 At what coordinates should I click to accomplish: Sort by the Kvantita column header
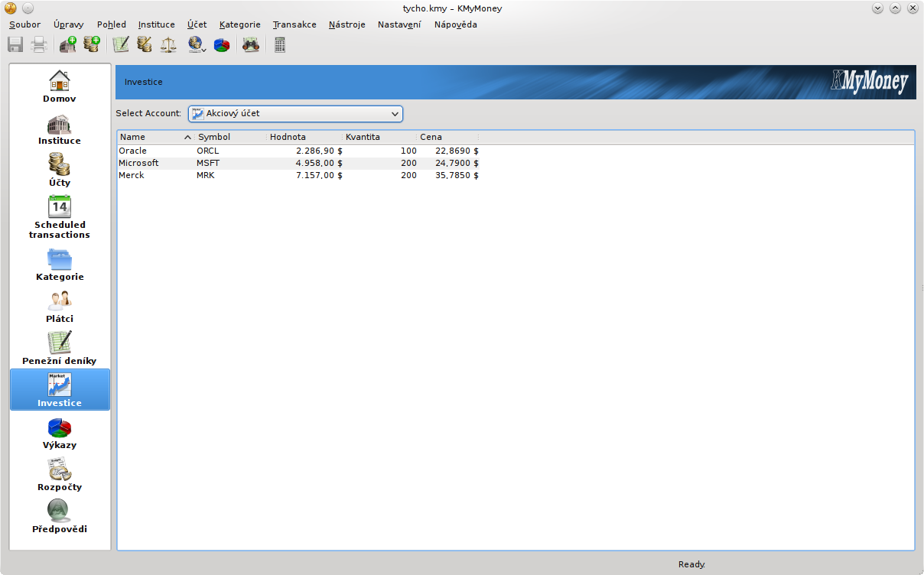pos(380,137)
